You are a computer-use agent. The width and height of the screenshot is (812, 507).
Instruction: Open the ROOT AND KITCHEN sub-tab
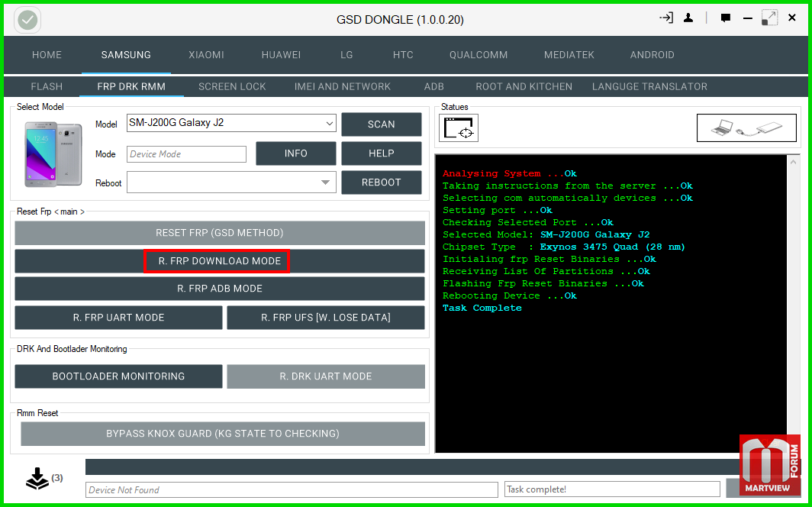point(524,86)
